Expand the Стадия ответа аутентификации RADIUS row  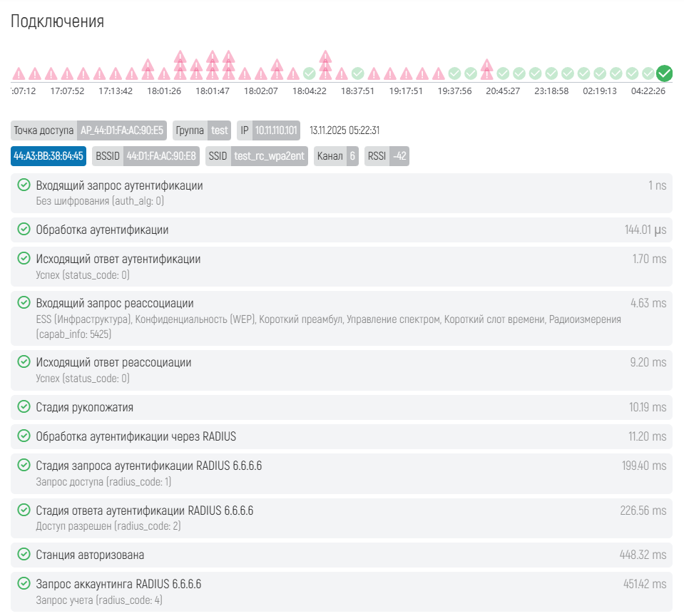point(341,518)
